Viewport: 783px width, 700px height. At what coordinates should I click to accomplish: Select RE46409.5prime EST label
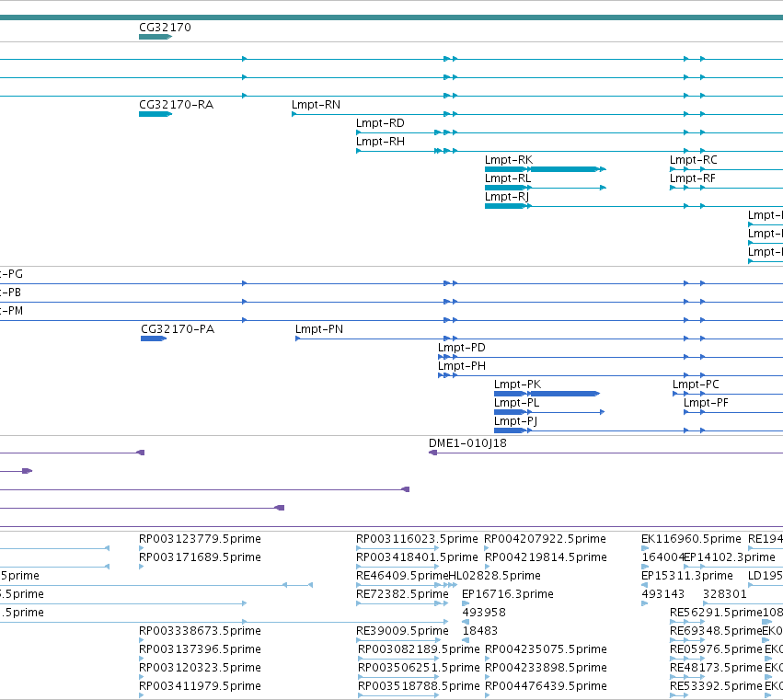[x=402, y=576]
